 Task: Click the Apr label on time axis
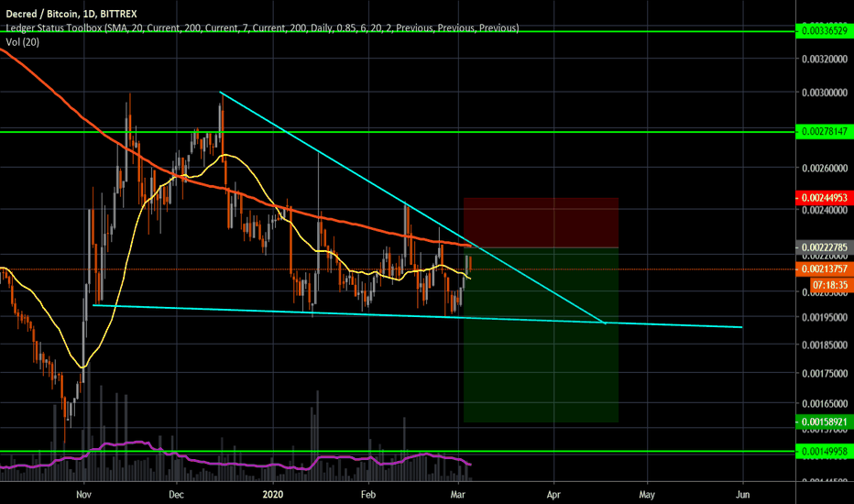553,494
